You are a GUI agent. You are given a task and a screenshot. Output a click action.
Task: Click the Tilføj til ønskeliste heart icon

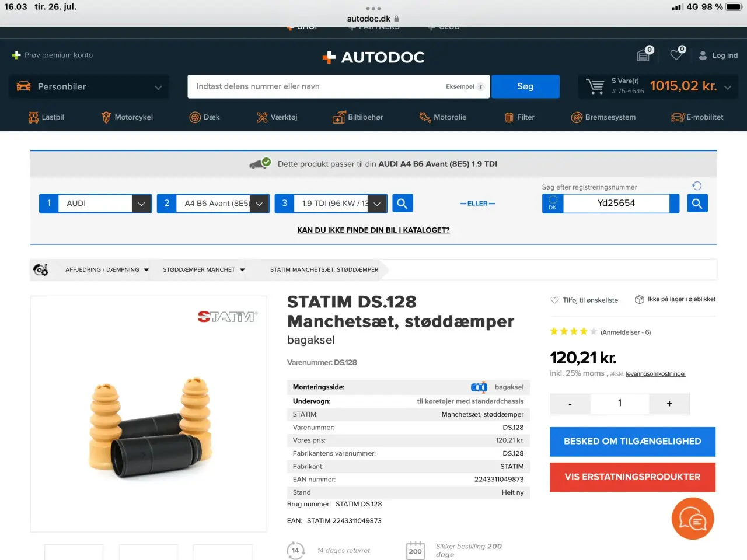[x=554, y=300]
